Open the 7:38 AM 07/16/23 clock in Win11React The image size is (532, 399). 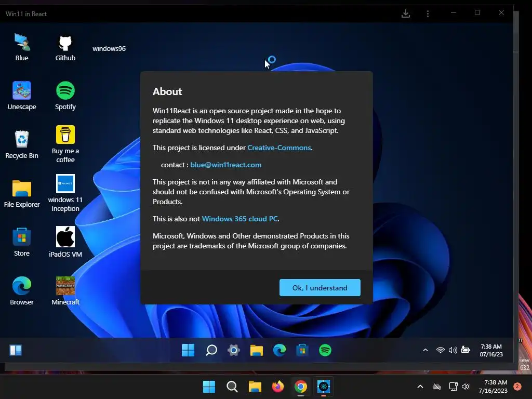tap(491, 350)
